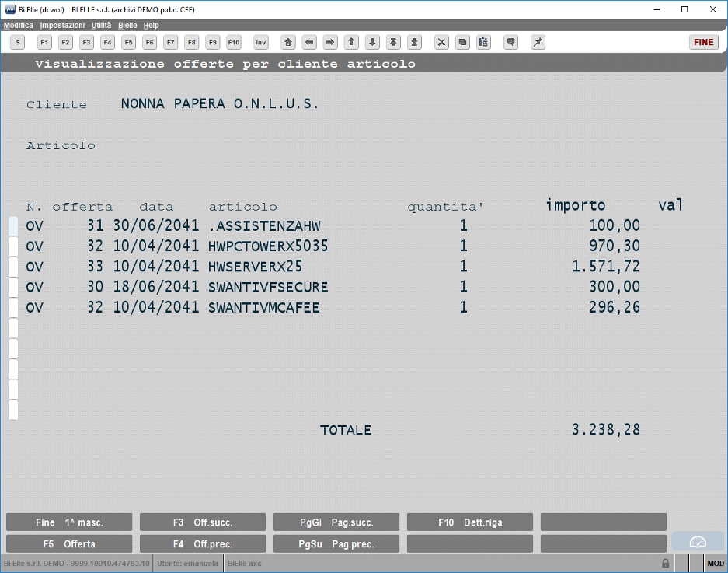Click the article name SWANTIVMCAFEE
The width and height of the screenshot is (728, 573).
tap(263, 308)
